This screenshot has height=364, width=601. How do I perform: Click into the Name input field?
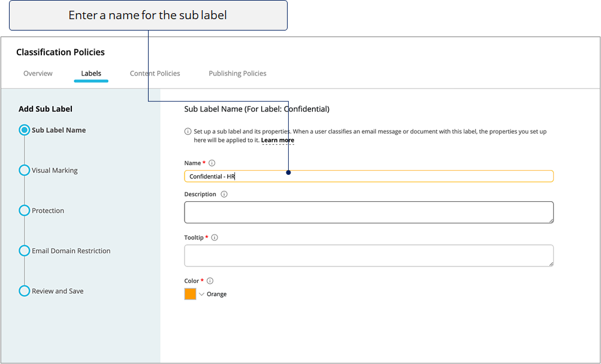point(369,176)
